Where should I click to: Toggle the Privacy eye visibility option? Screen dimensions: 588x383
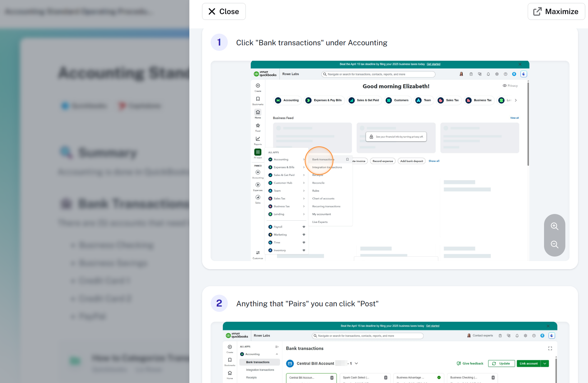[510, 86]
